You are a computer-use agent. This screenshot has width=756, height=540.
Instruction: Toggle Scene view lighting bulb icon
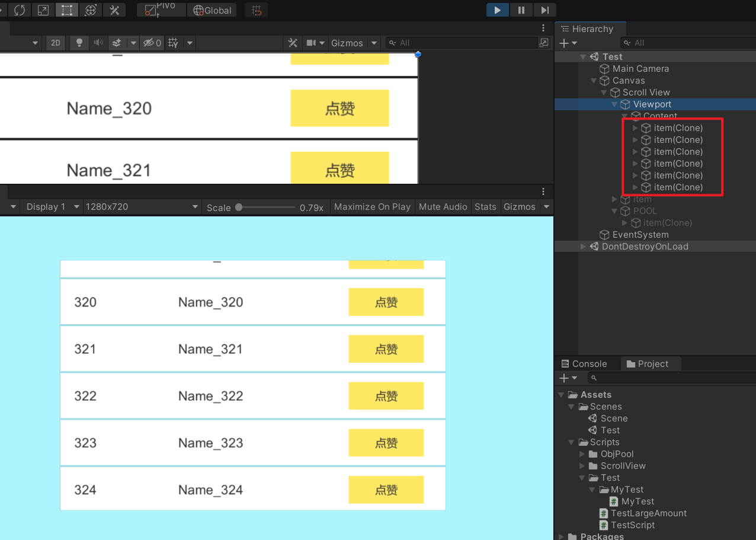[x=79, y=43]
